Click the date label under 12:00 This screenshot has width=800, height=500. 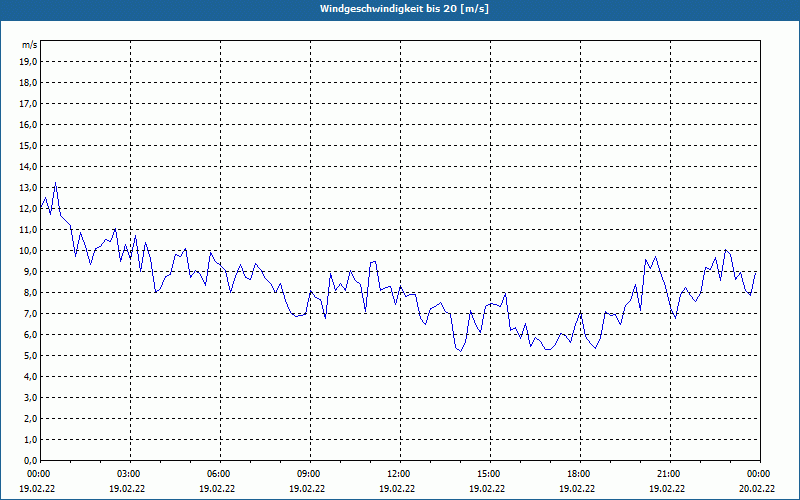397,488
